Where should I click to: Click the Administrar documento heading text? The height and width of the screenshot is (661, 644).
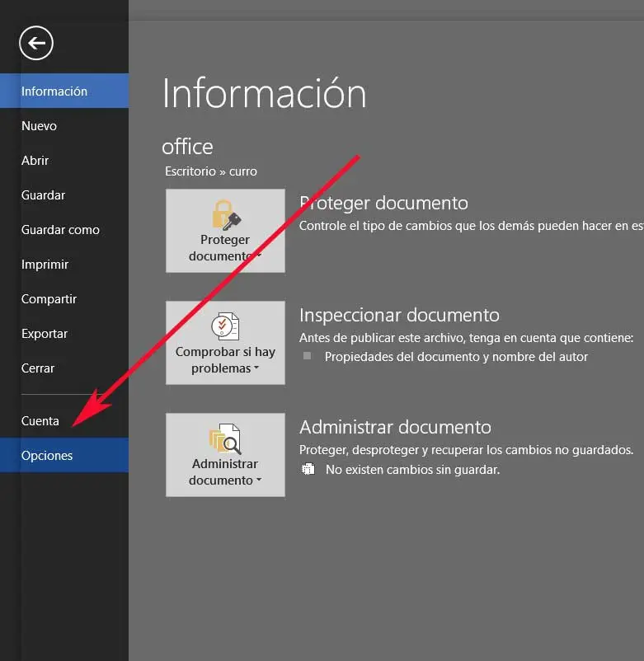(x=395, y=428)
